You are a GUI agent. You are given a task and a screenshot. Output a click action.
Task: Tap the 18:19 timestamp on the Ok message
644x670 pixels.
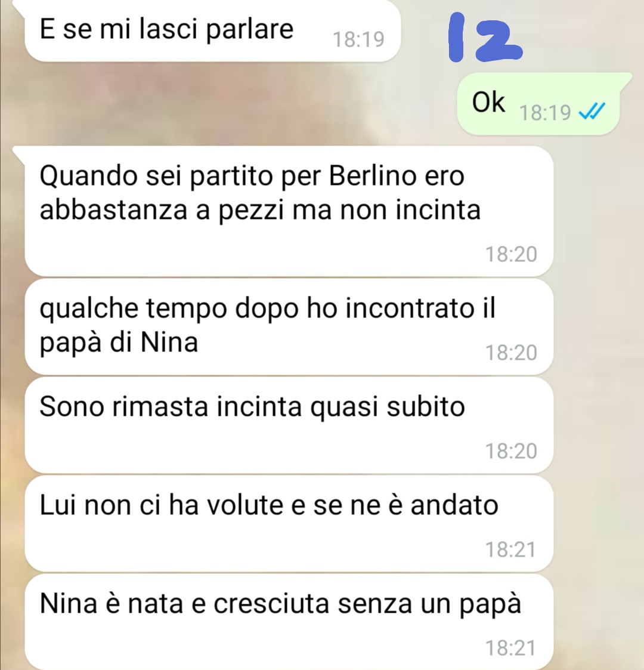545,113
